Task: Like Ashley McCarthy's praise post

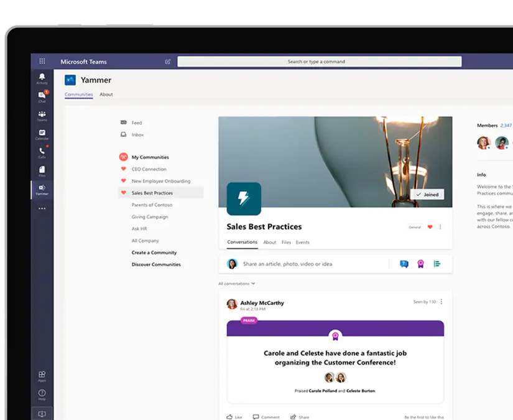Action: click(234, 416)
